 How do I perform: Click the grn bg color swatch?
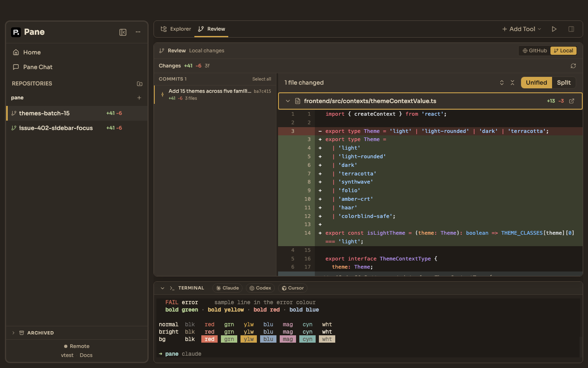click(x=229, y=339)
